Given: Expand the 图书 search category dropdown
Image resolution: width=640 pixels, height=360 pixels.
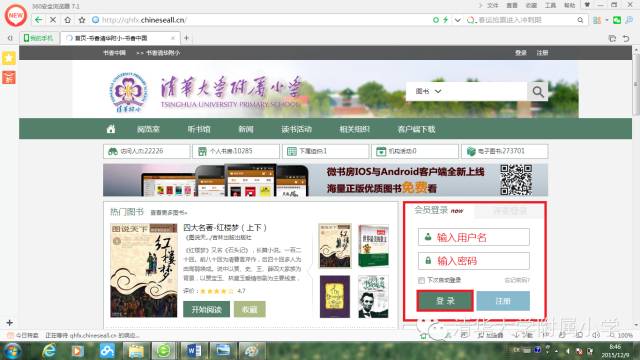Looking at the screenshot, I should pyautogui.click(x=428, y=91).
